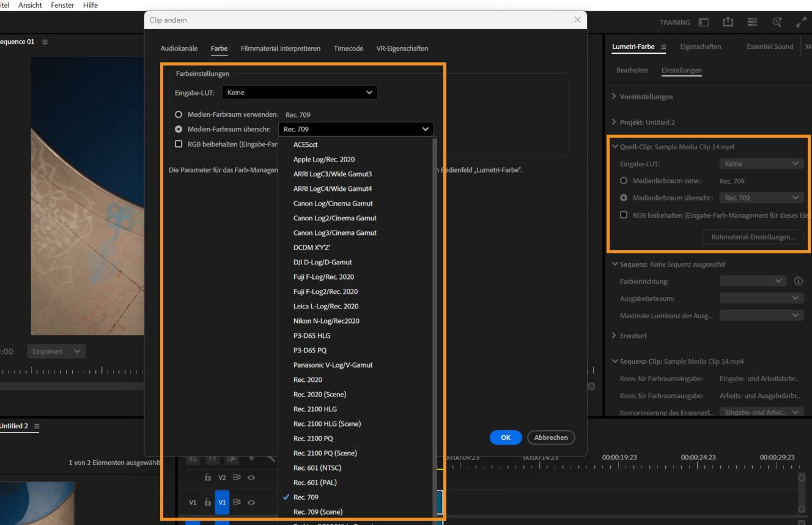The width and height of the screenshot is (812, 525).
Task: Enable the RGB beibehalten checkbox in Lumetri panel
Action: 625,215
